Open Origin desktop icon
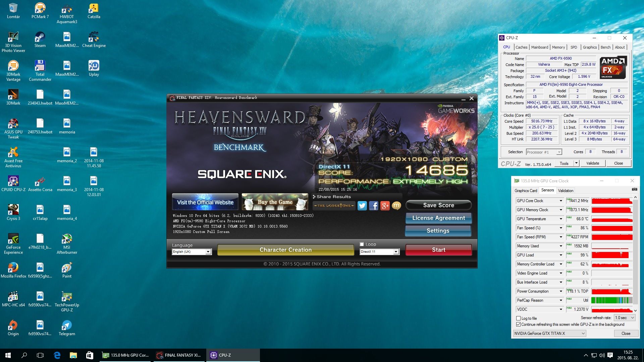The image size is (644, 362). [x=13, y=328]
